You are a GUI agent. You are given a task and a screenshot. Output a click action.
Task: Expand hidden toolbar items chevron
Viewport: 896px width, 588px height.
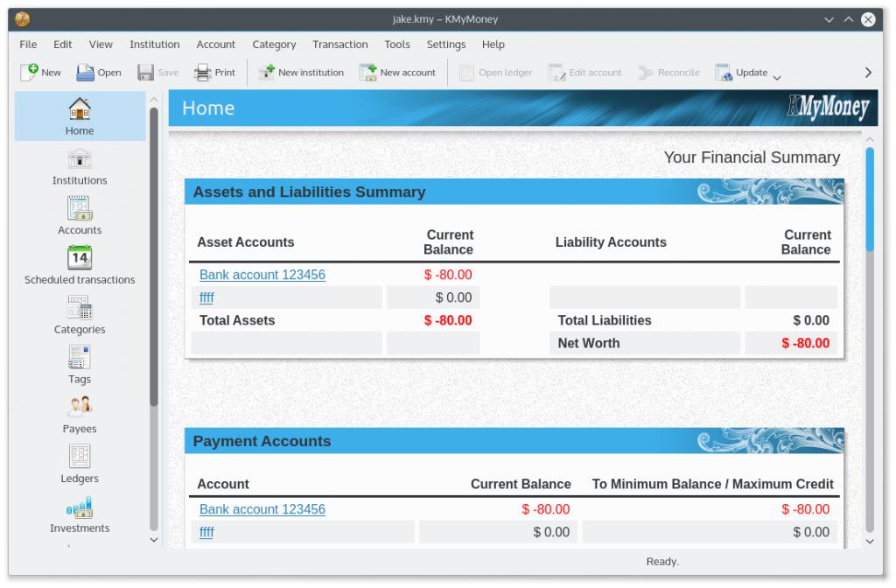click(x=868, y=73)
